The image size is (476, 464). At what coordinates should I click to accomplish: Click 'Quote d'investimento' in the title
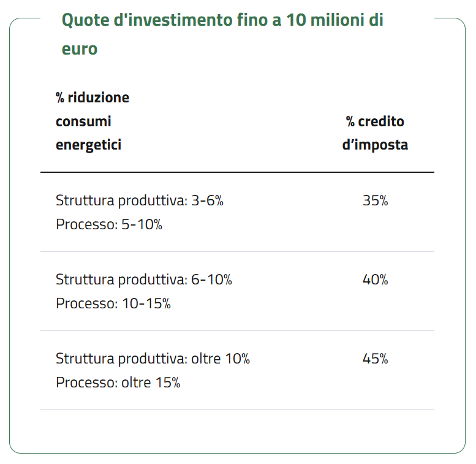coord(148,20)
